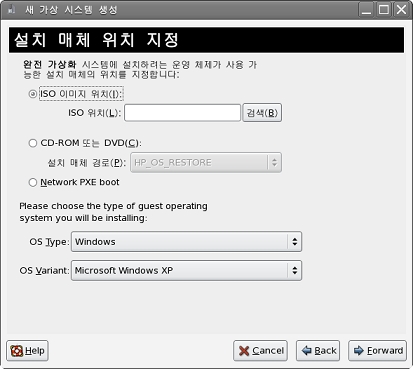Go Back to the previous step

pyautogui.click(x=318, y=351)
